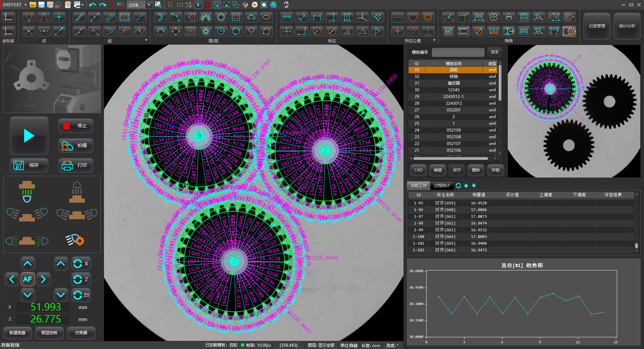Toggle the bottom transmitted light source
The width and height of the screenshot is (644, 349).
coord(27,191)
